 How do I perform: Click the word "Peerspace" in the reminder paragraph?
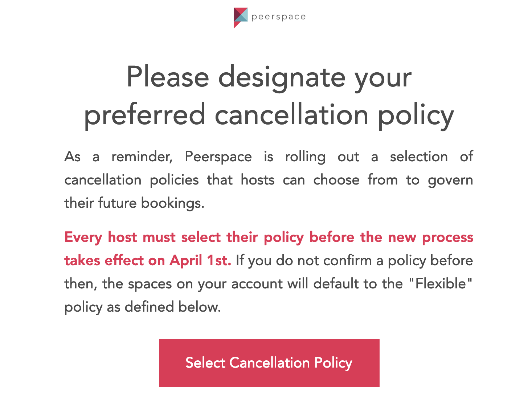(x=218, y=157)
